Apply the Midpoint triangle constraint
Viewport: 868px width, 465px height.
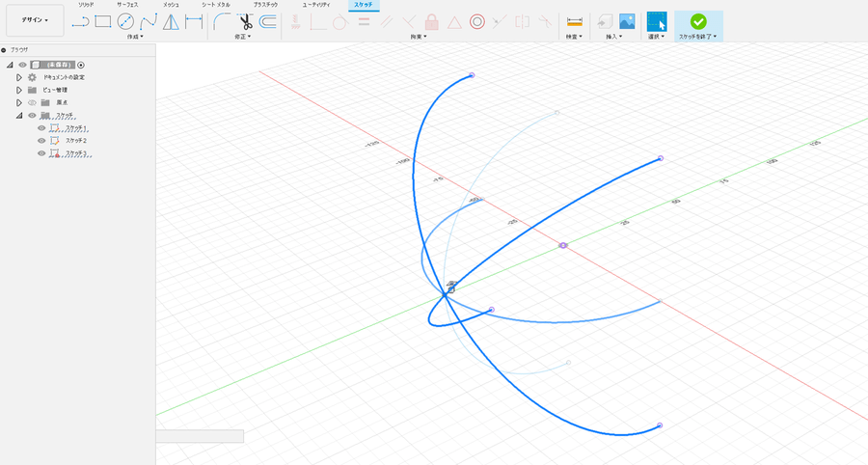[454, 22]
